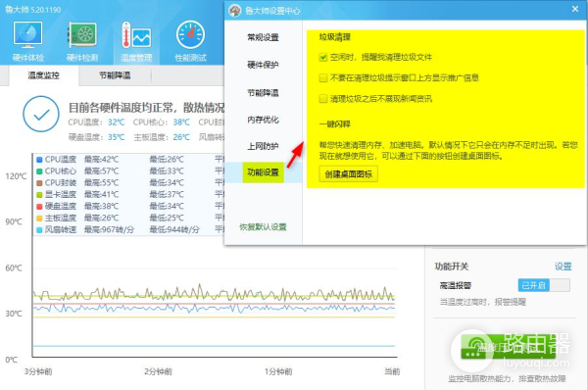588x390 pixels.
Task: Open 节能降温 in settings sidebar
Action: click(x=263, y=92)
